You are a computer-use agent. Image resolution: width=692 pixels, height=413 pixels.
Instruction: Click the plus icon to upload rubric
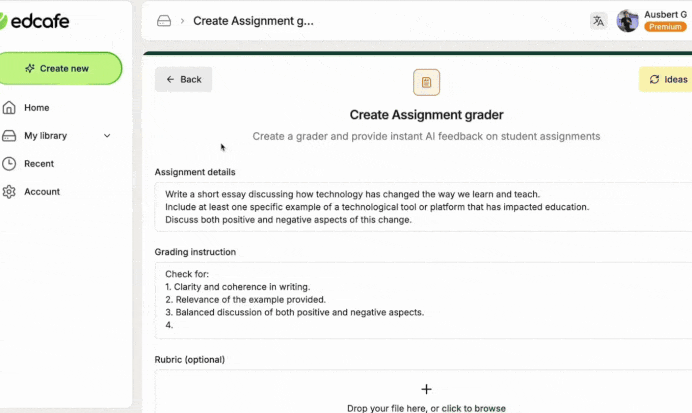[426, 389]
